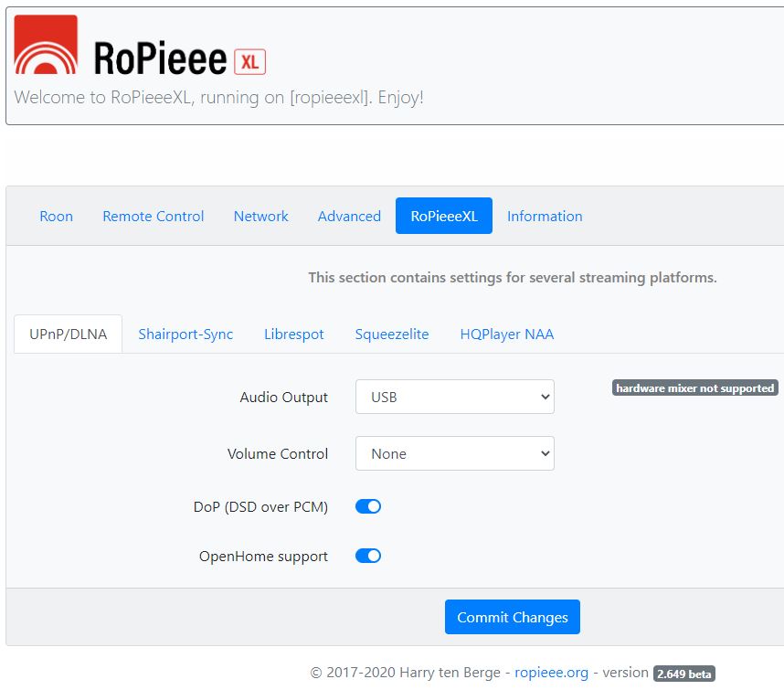Toggle the OpenHome support switch
Viewport: 784px width, 690px height.
(368, 556)
